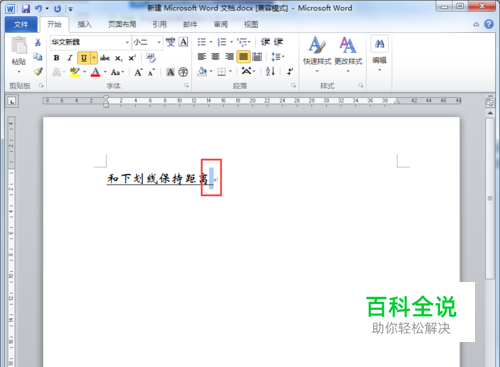Image resolution: width=500 pixels, height=367 pixels.
Task: Click the clear formatting eraser icon
Action: (151, 58)
